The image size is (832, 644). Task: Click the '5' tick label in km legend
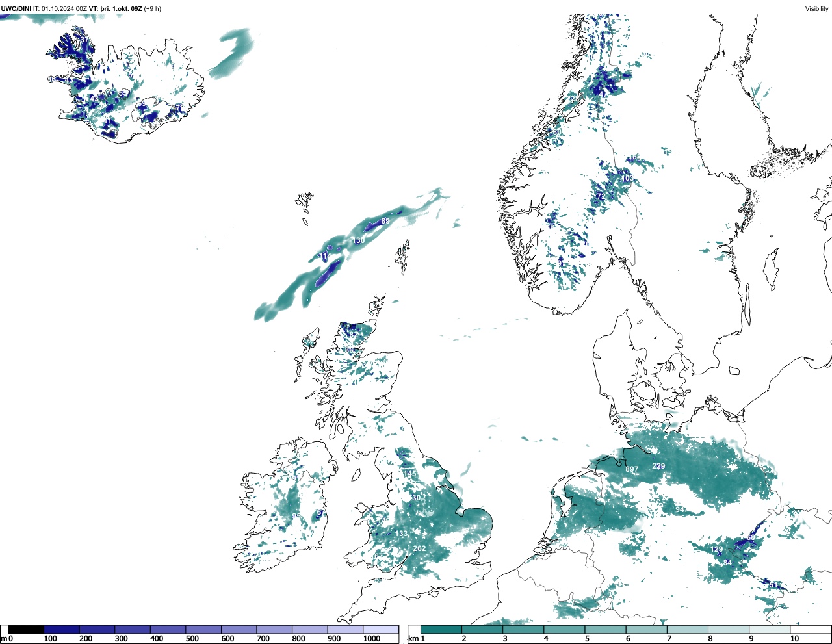(x=587, y=639)
